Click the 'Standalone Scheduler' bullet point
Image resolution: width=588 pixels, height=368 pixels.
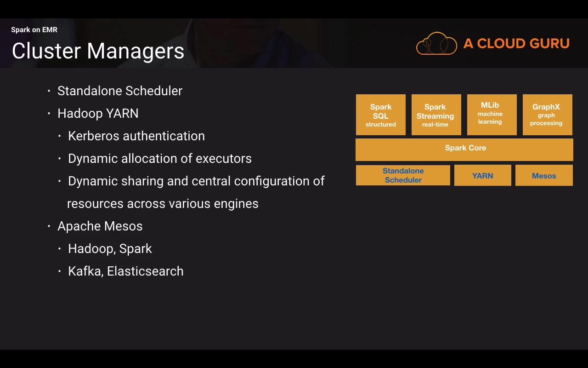(120, 91)
